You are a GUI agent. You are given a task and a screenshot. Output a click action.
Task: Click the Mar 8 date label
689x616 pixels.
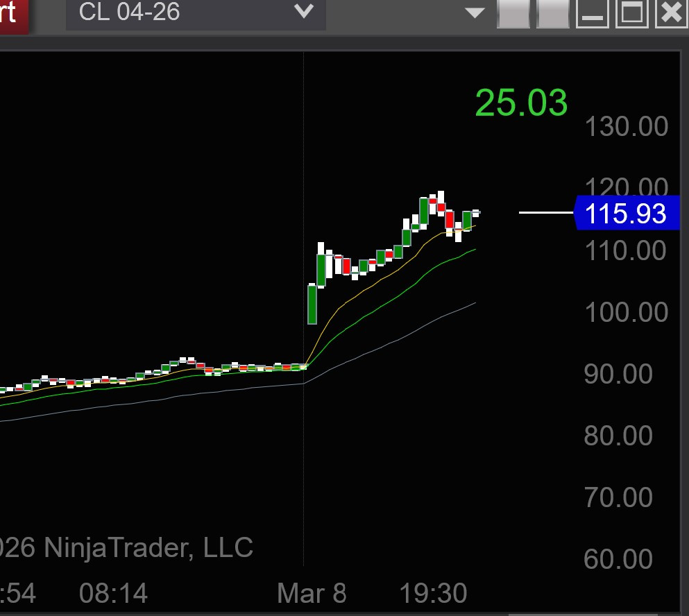click(311, 594)
